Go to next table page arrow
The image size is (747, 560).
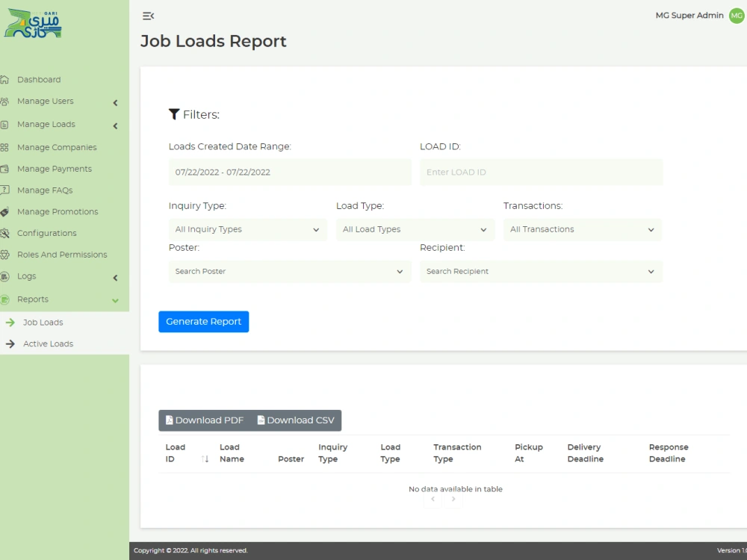click(453, 499)
